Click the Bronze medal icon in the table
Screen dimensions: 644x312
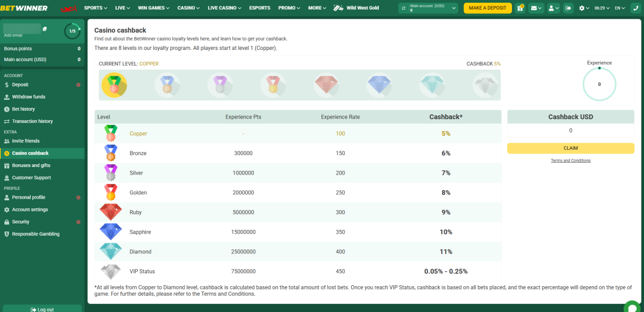[111, 153]
